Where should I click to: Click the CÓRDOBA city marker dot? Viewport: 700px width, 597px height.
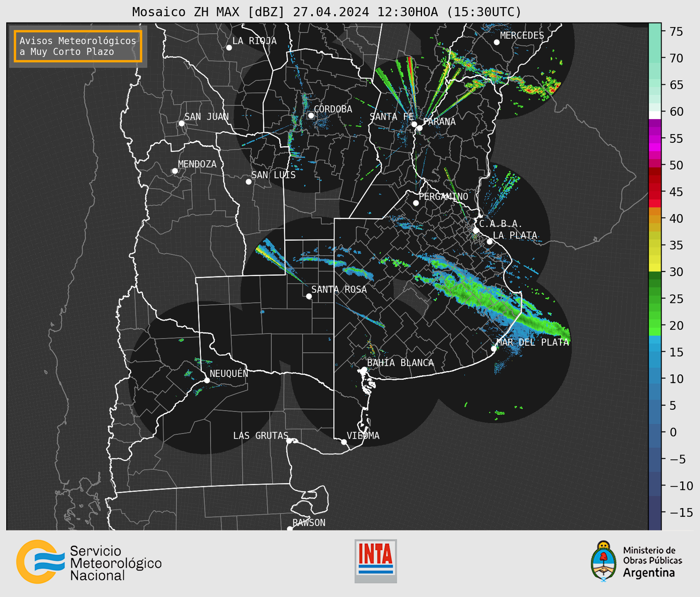pos(311,115)
